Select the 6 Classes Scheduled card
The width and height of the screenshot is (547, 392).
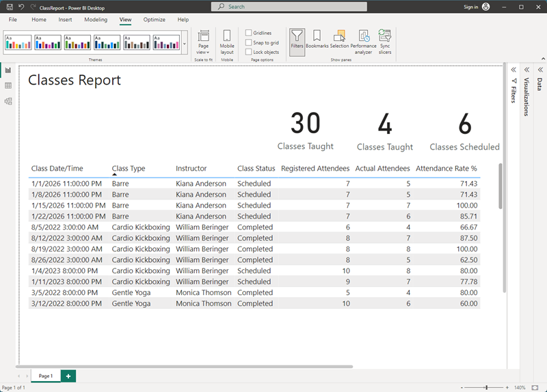pos(464,131)
